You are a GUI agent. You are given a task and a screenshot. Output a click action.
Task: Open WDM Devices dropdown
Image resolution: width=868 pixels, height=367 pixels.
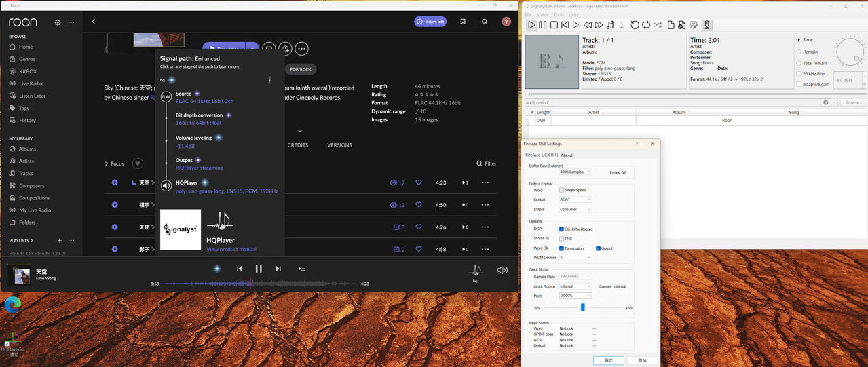point(575,258)
